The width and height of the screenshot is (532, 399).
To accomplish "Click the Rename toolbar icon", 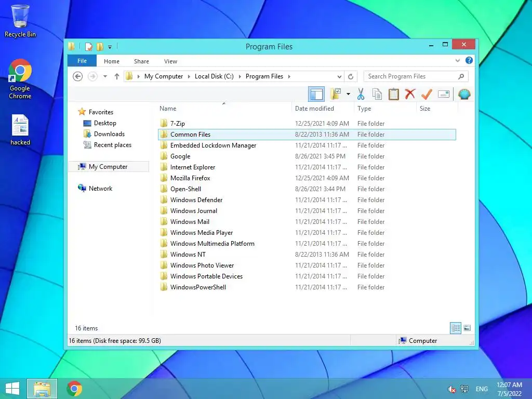I will 444,94.
